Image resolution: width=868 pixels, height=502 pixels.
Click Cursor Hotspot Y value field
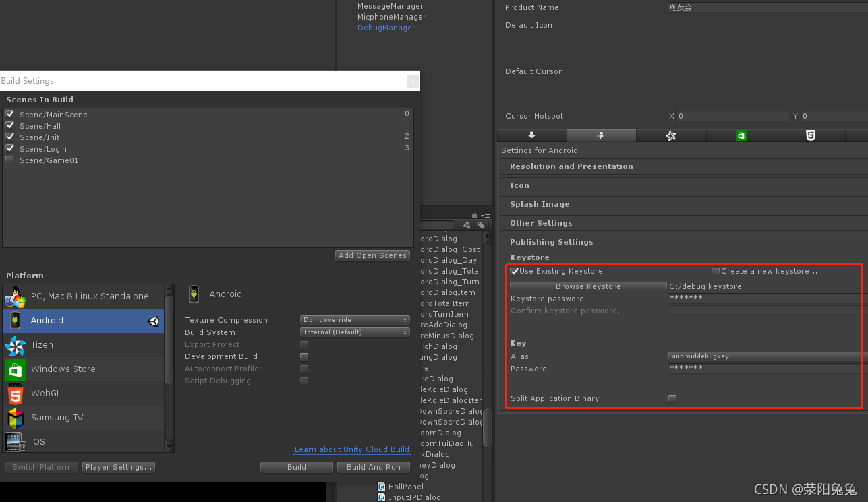click(834, 116)
